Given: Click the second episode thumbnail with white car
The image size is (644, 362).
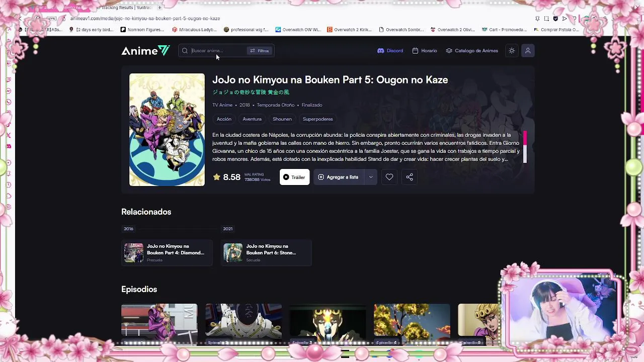Looking at the screenshot, I should (x=244, y=324).
